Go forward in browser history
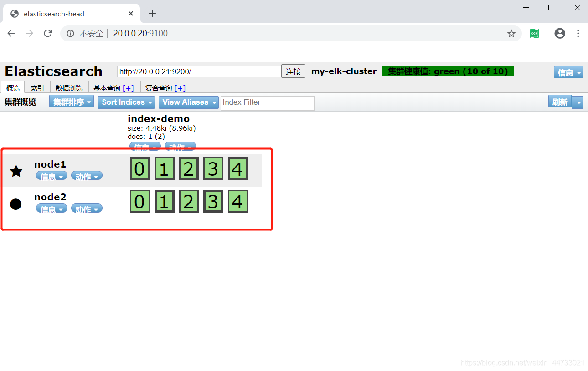This screenshot has width=588, height=371. [30, 33]
